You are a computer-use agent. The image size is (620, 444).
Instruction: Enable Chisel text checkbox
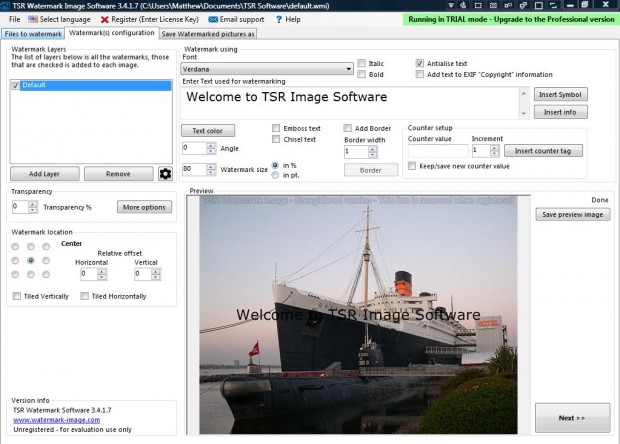276,139
